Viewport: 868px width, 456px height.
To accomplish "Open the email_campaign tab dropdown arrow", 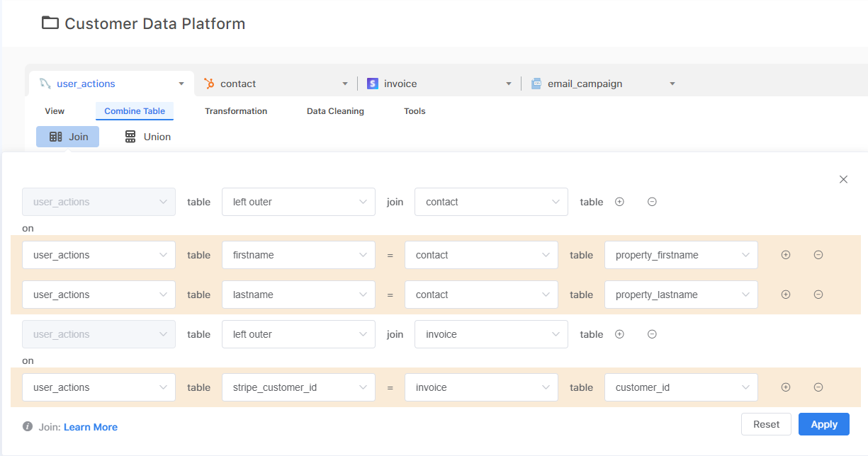I will tap(672, 84).
